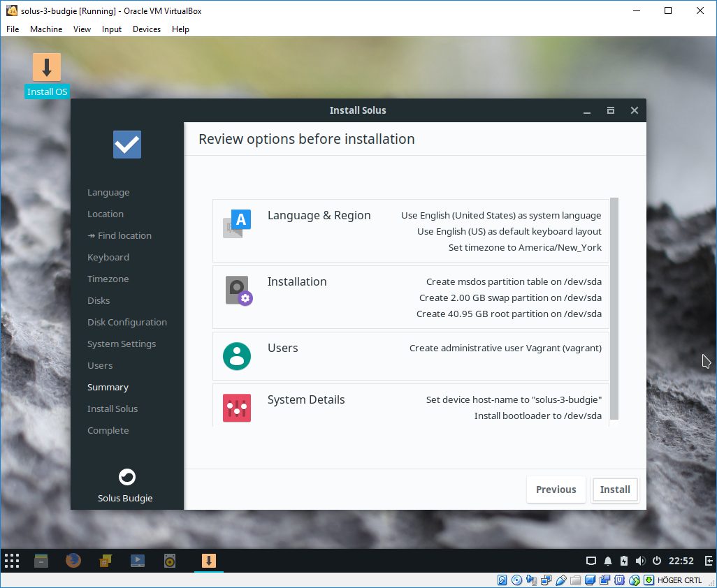Click the Installation disk gear icon
Image resolution: width=717 pixels, height=588 pixels.
coord(239,291)
